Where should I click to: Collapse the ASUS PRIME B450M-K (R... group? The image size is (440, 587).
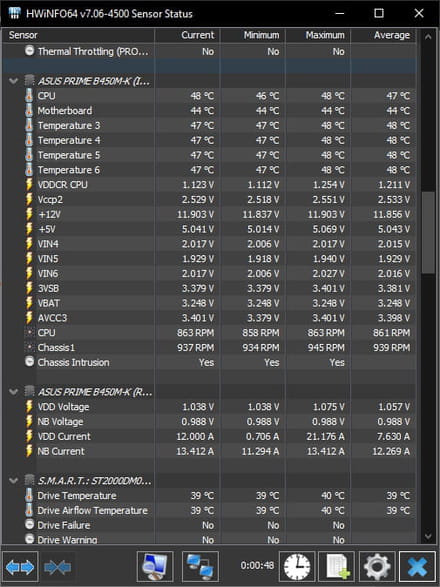tap(14, 392)
